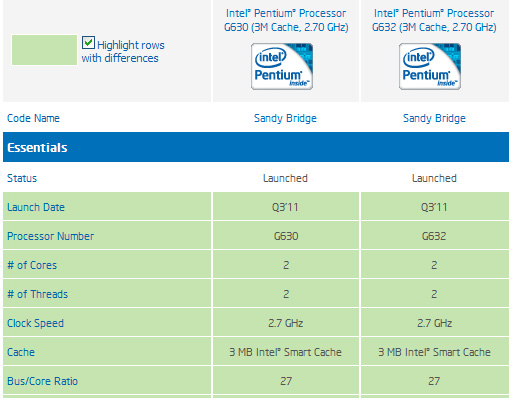Click the Clock Speed row label
513x398 pixels.
[35, 323]
